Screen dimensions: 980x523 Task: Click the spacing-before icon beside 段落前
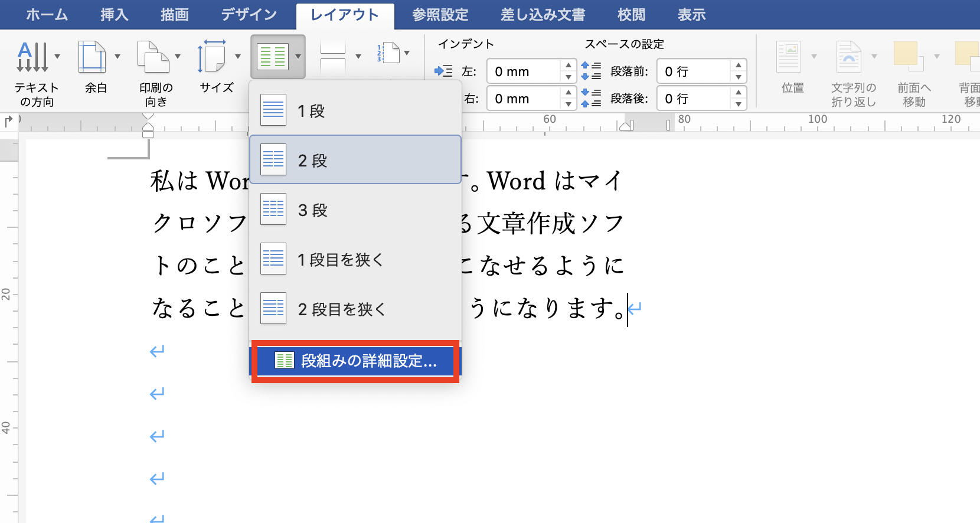click(x=591, y=71)
